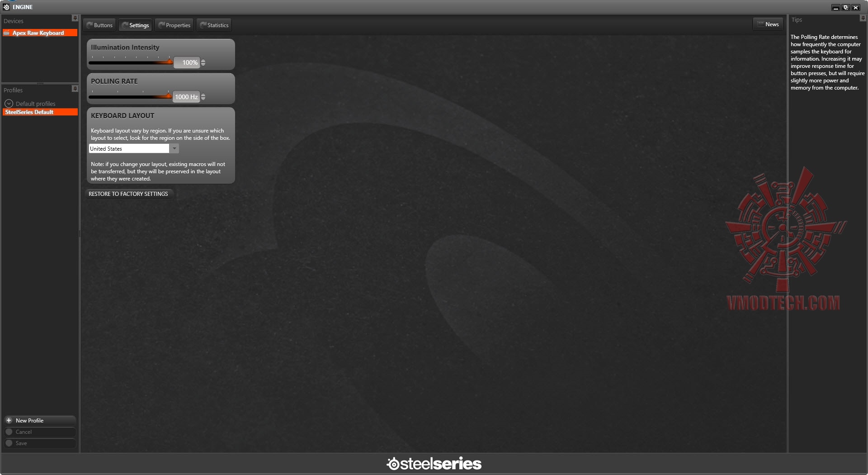
Task: Click the ENGINE logo in the title bar
Action: 6,7
